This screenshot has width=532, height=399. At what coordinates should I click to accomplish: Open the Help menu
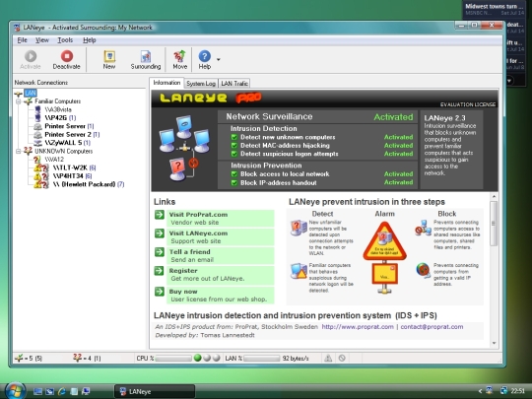[90, 40]
